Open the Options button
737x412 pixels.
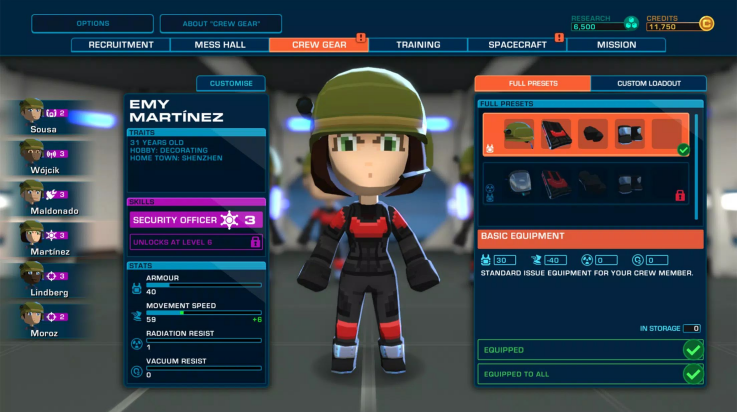click(93, 23)
